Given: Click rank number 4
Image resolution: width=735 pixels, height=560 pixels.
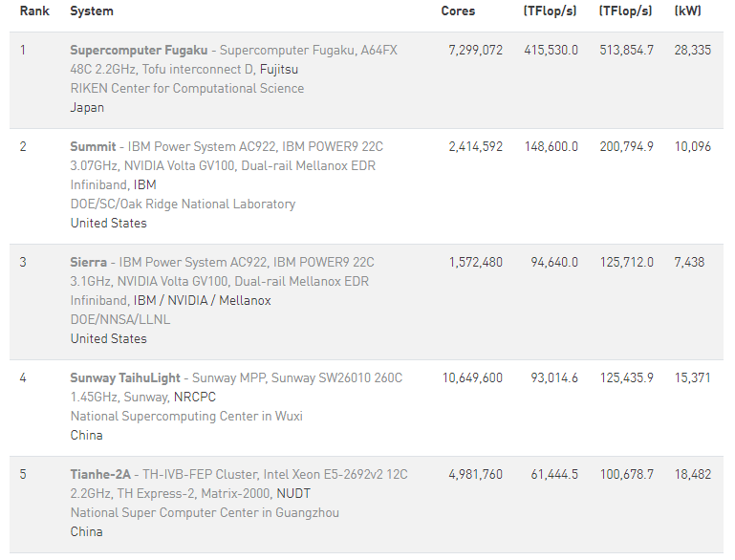Looking at the screenshot, I should coord(23,377).
